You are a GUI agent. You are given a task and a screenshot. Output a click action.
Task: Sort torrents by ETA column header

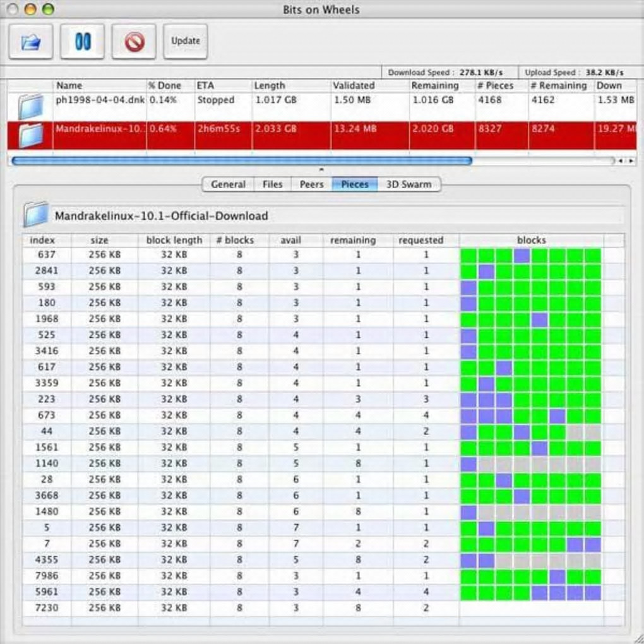pos(223,85)
